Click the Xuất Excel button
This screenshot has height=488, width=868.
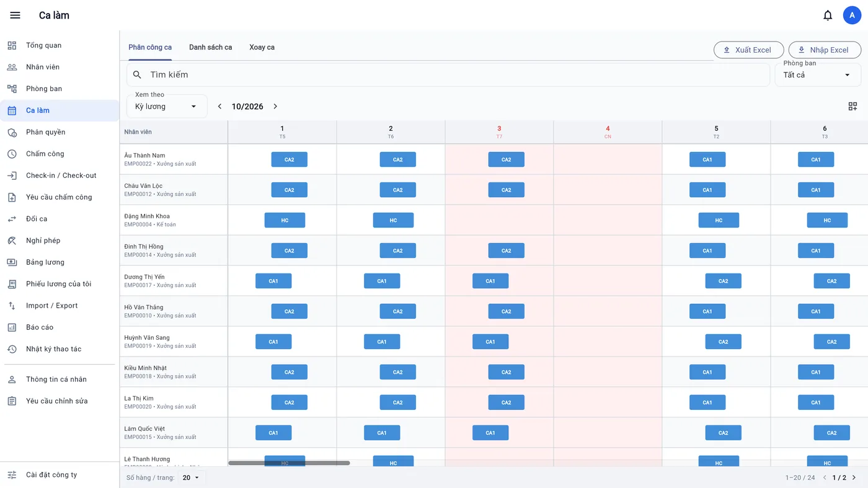[749, 50]
